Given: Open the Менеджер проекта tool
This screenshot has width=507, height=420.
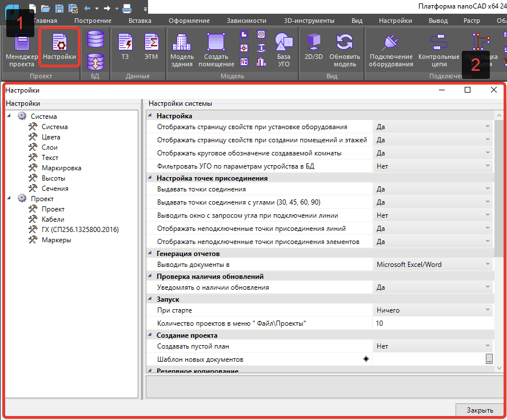Looking at the screenshot, I should (22, 49).
